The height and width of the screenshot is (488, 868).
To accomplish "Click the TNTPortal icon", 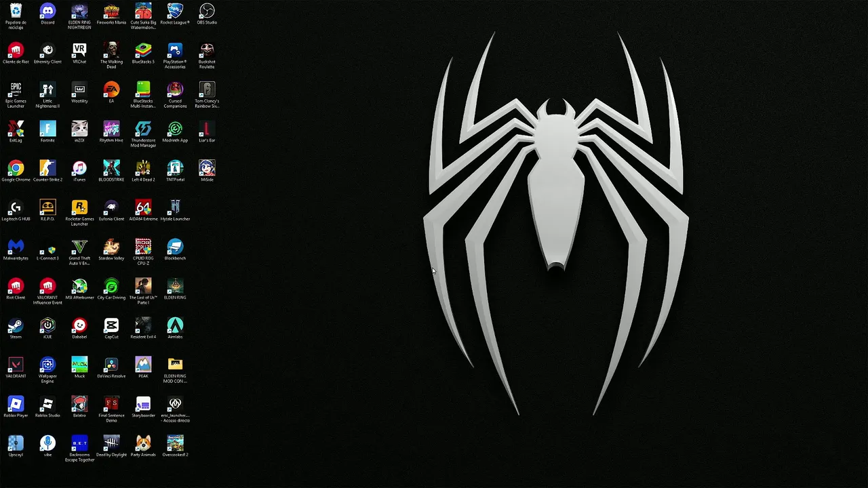I will coord(175,169).
